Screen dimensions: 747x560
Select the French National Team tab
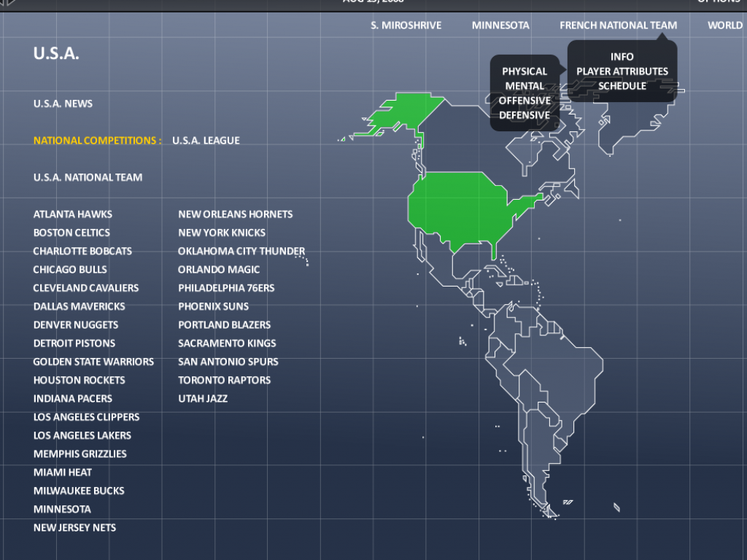point(618,25)
